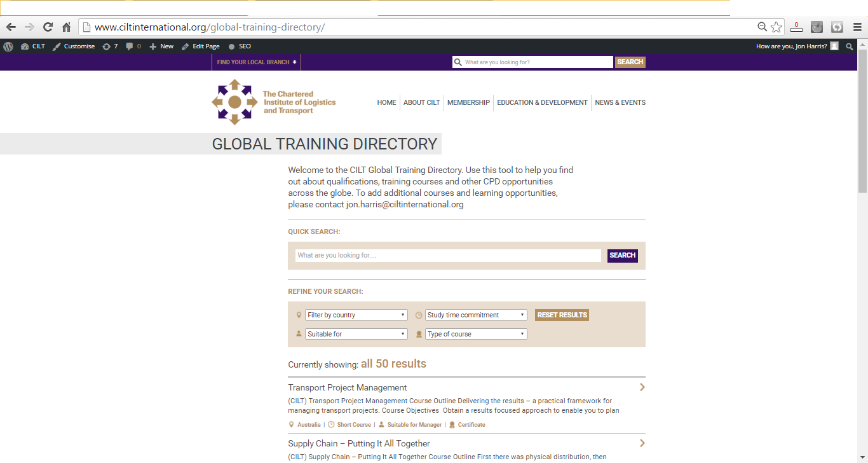Open Jon Harris user account menu
This screenshot has width=868, height=463.
pos(797,46)
